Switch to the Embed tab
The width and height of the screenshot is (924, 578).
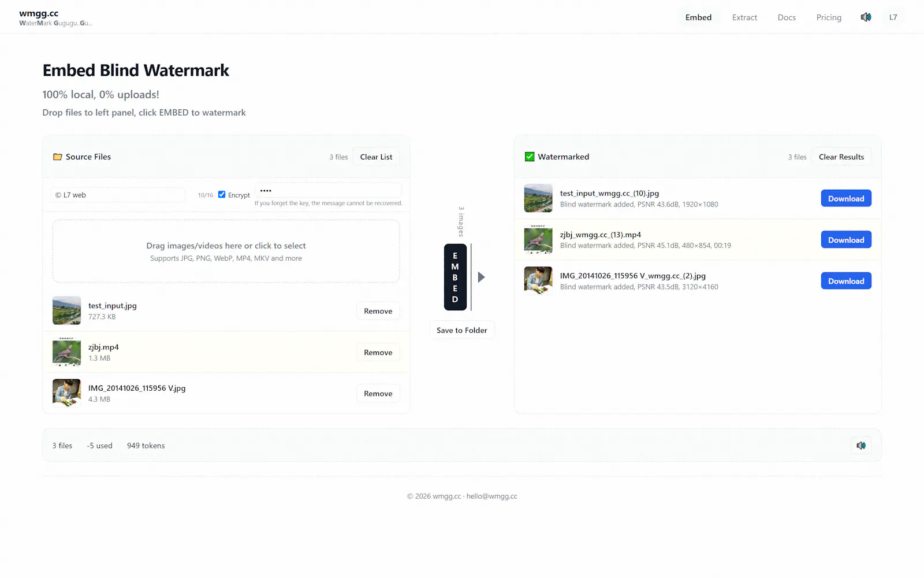click(698, 17)
